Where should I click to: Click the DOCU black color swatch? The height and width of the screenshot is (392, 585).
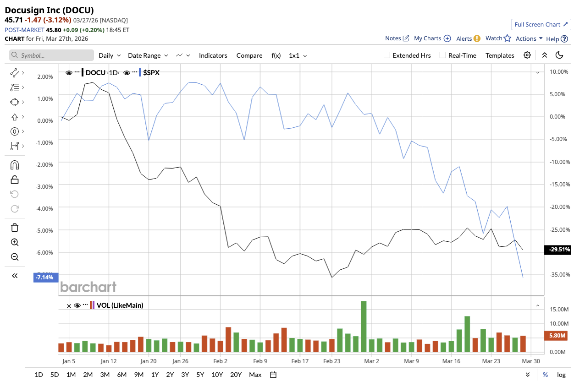pyautogui.click(x=83, y=72)
